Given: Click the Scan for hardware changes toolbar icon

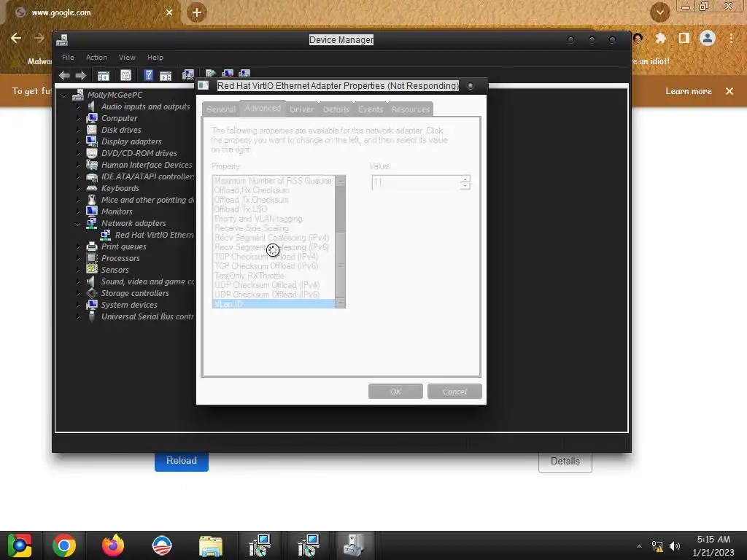Looking at the screenshot, I should click(x=188, y=75).
